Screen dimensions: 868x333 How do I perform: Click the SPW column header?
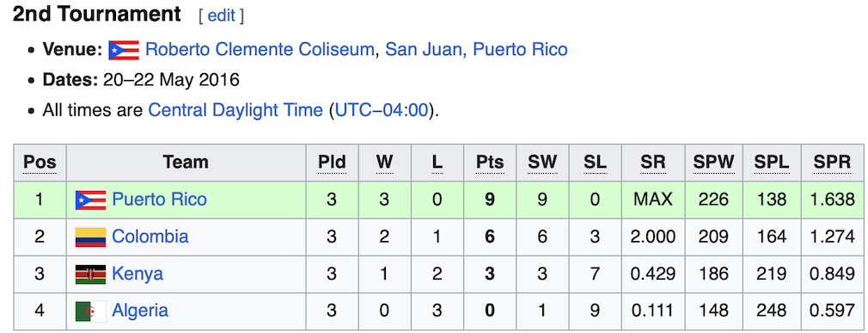[x=713, y=163]
